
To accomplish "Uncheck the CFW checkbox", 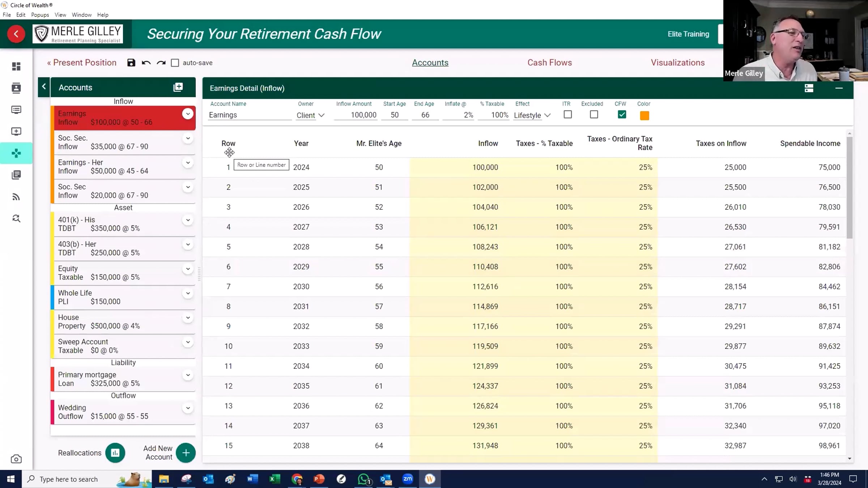I will pos(622,115).
